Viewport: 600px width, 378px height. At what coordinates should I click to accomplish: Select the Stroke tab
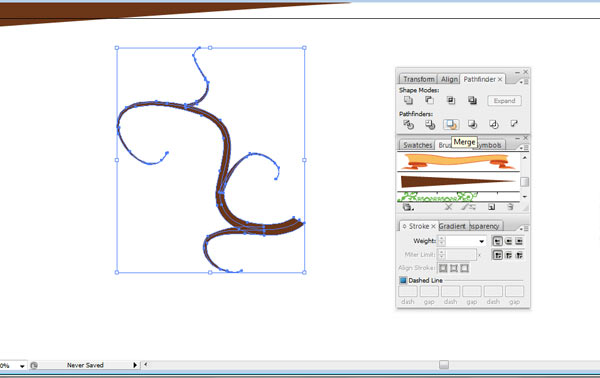point(418,226)
